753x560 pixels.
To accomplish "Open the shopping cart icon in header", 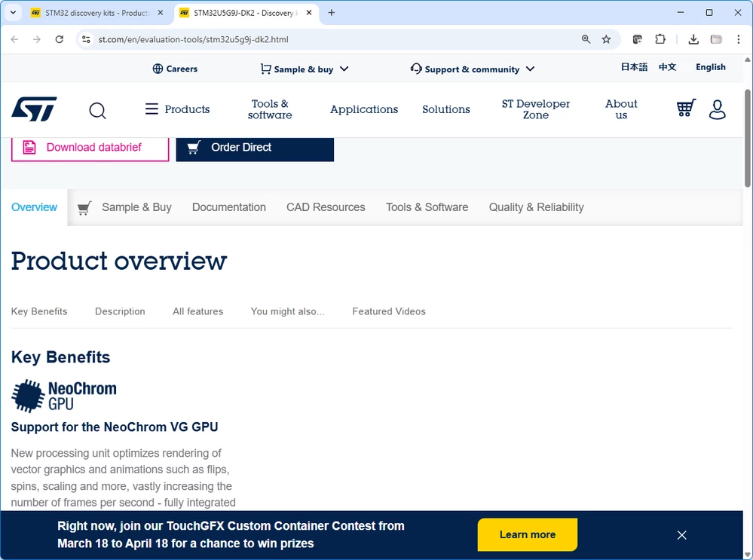I will 686,108.
